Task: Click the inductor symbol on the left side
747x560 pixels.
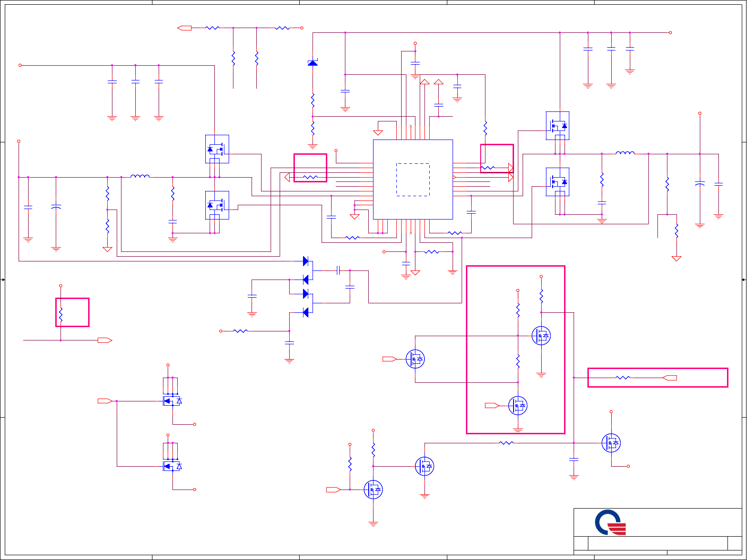Action: 140,176
